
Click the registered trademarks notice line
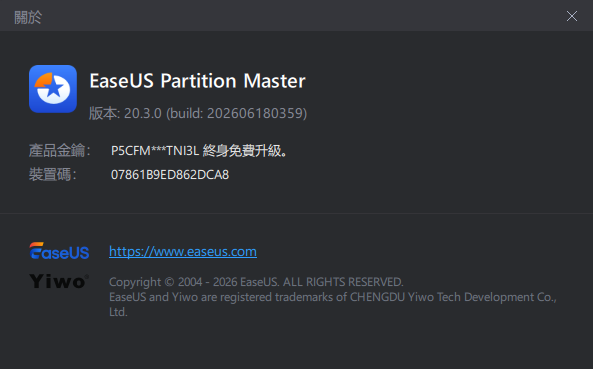(333, 297)
